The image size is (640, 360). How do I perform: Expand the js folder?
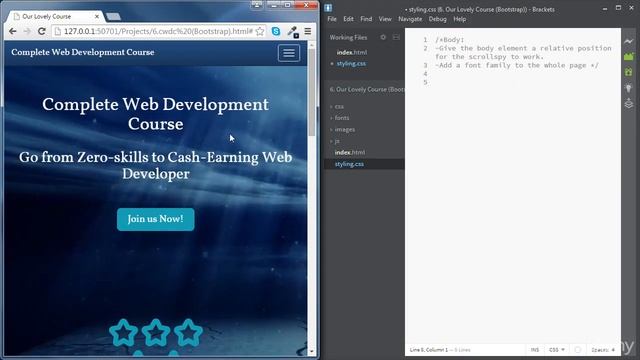coord(337,141)
